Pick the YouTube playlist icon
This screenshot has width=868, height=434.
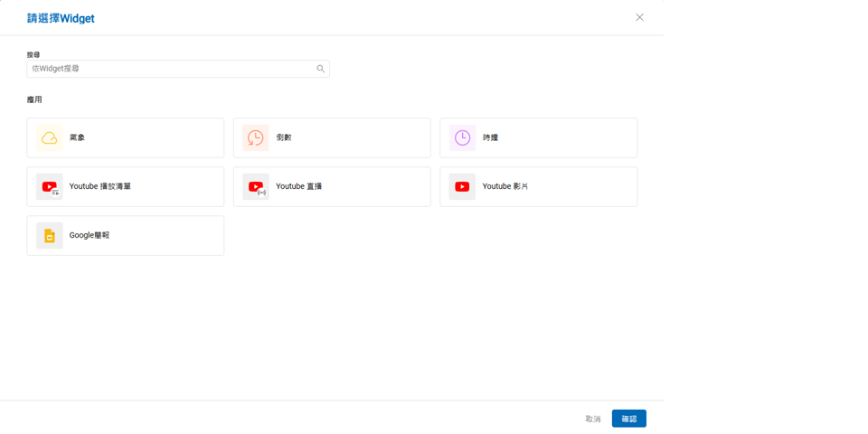click(50, 187)
